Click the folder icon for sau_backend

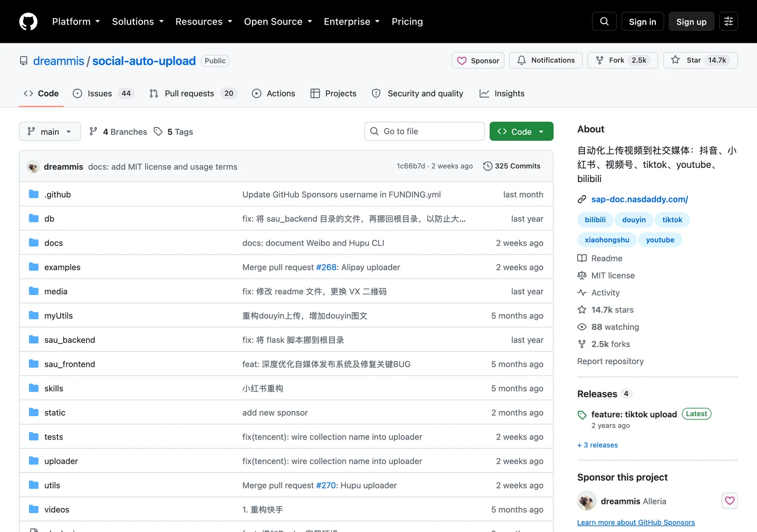pyautogui.click(x=34, y=340)
